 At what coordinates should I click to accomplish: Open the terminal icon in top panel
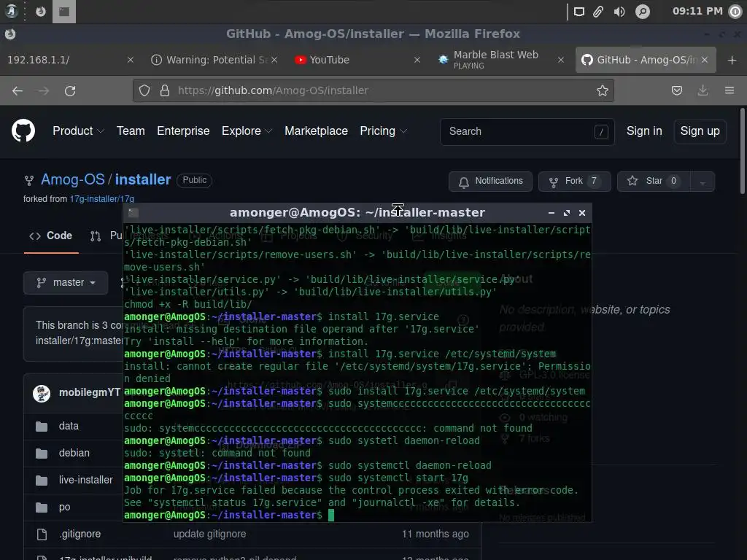tap(64, 12)
